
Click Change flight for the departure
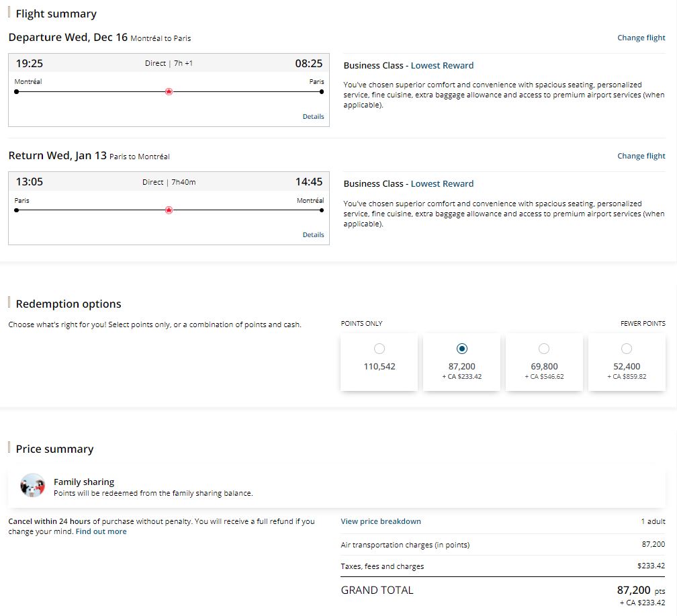point(641,38)
